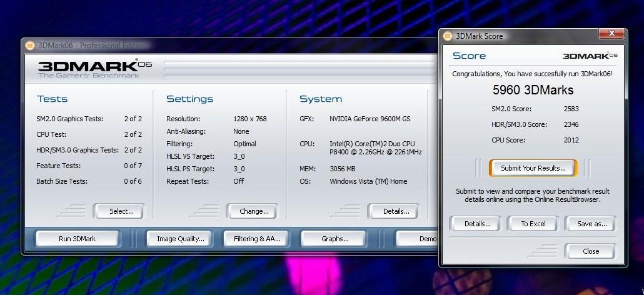Click the 3DMark Score window title icon
Viewport: 644px width, 295px height.
(x=448, y=36)
